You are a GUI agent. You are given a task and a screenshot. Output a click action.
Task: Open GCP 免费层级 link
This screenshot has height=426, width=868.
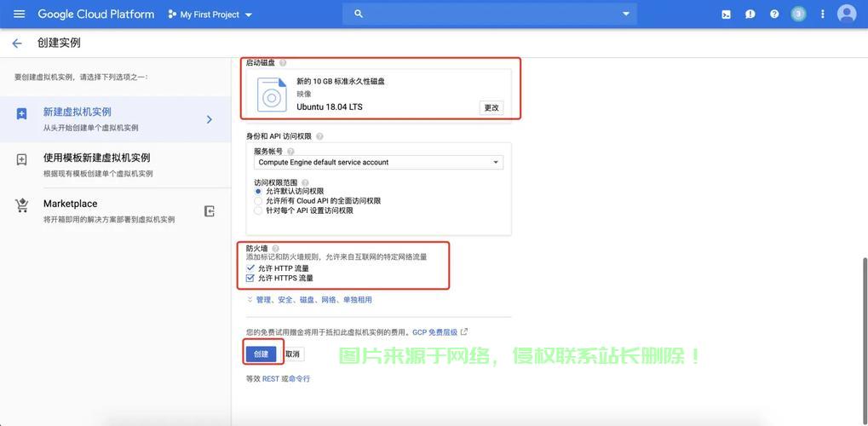[435, 332]
